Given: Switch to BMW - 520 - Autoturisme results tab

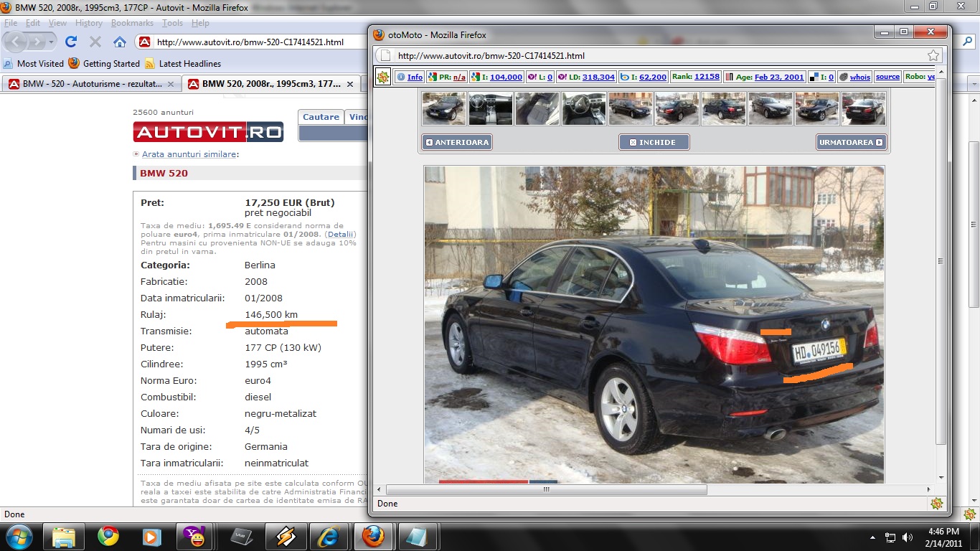Looking at the screenshot, I should 90,84.
